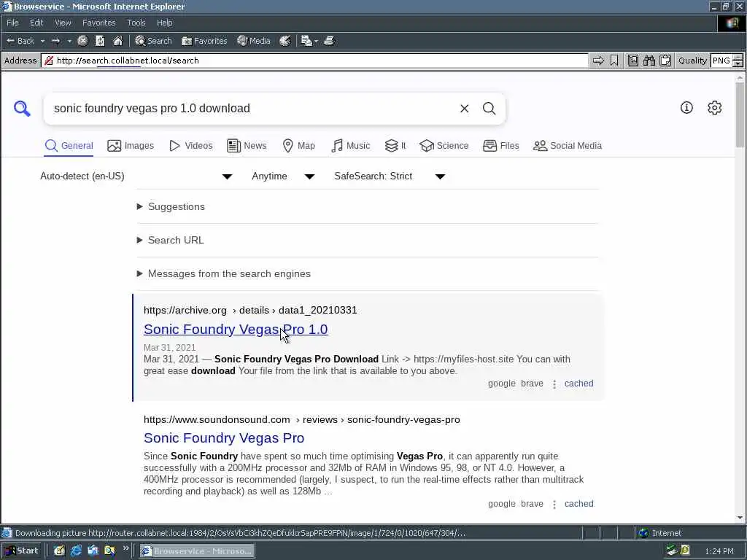The width and height of the screenshot is (747, 560).
Task: Click the Back navigation button
Action: tap(20, 41)
